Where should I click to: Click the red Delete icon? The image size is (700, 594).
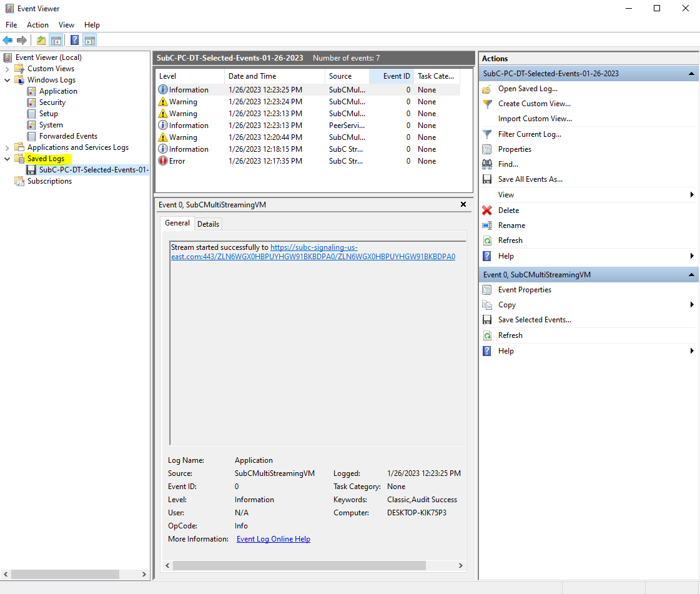point(487,210)
